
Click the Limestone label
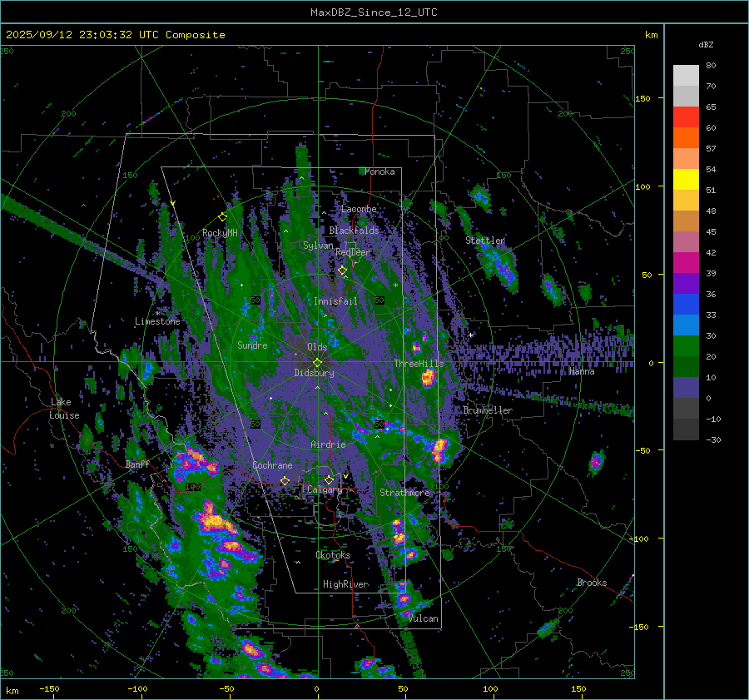(157, 321)
